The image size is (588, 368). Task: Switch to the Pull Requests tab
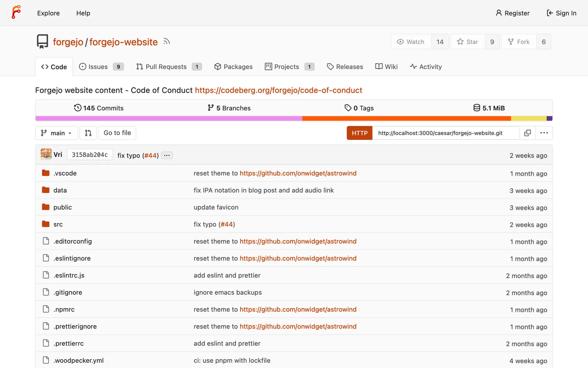(x=169, y=67)
